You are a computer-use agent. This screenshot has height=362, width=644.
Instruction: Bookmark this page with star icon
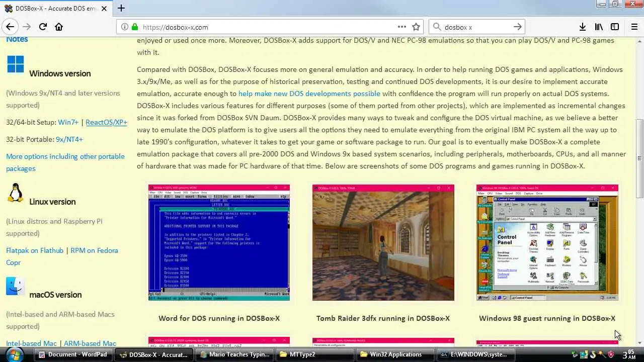(x=416, y=27)
